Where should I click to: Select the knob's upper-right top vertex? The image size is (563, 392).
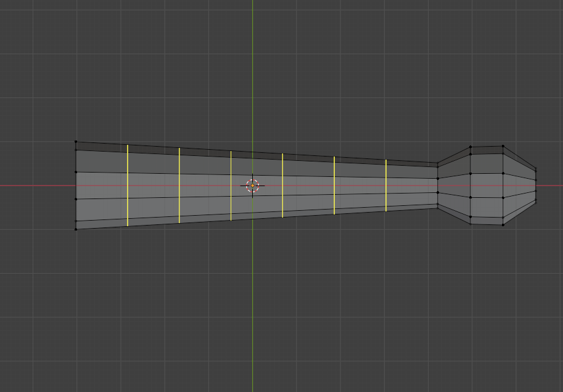coord(503,146)
